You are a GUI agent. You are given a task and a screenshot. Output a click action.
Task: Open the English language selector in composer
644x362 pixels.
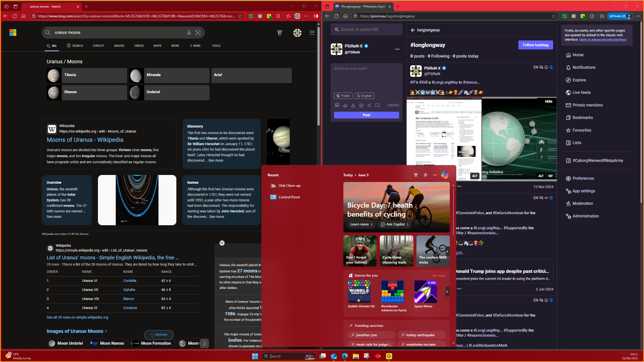(x=364, y=96)
